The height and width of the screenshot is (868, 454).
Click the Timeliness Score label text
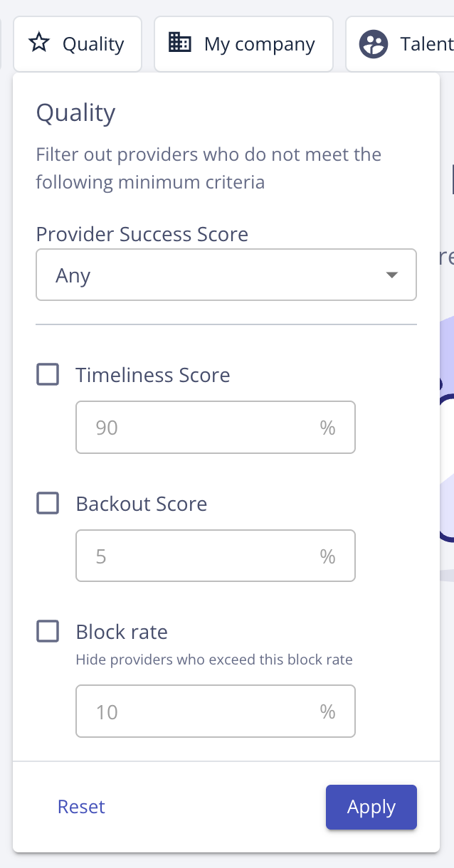tap(153, 375)
